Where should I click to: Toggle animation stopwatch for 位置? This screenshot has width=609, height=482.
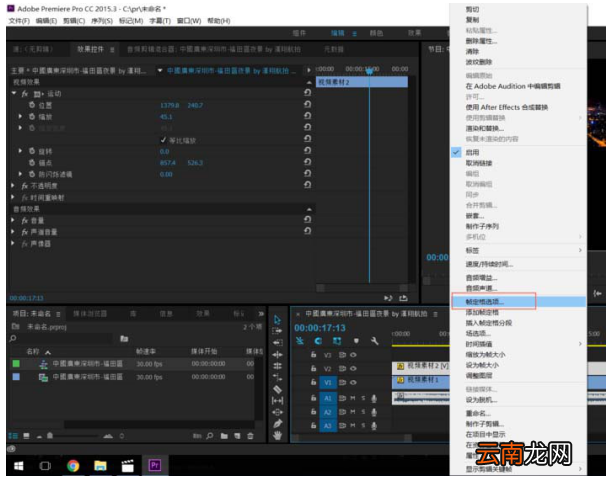(32, 105)
